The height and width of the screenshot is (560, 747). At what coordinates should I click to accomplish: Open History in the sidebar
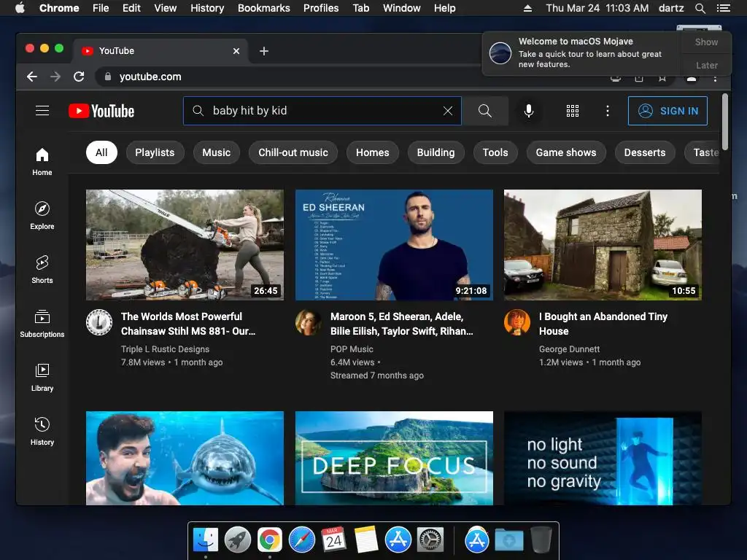42,432
